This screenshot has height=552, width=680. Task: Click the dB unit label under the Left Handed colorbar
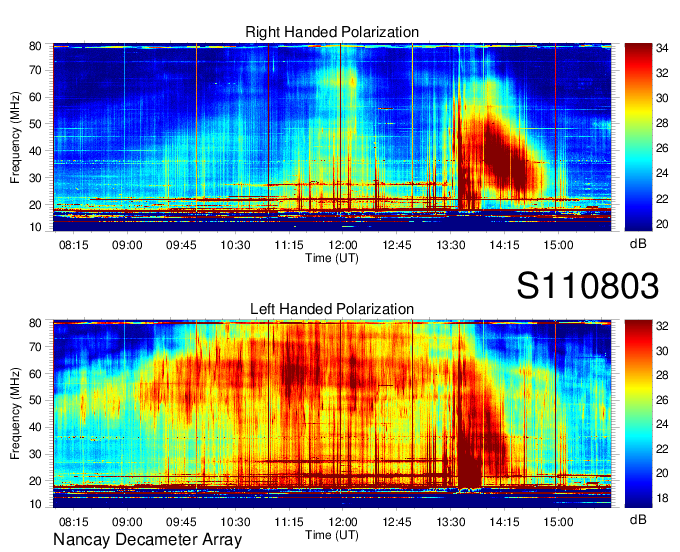(638, 520)
